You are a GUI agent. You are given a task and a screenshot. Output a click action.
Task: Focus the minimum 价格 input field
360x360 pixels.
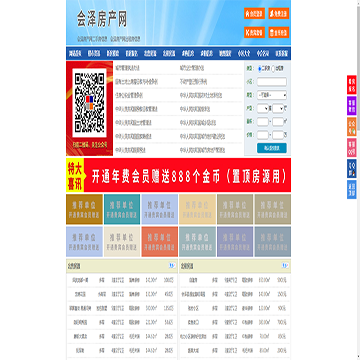[263, 135]
